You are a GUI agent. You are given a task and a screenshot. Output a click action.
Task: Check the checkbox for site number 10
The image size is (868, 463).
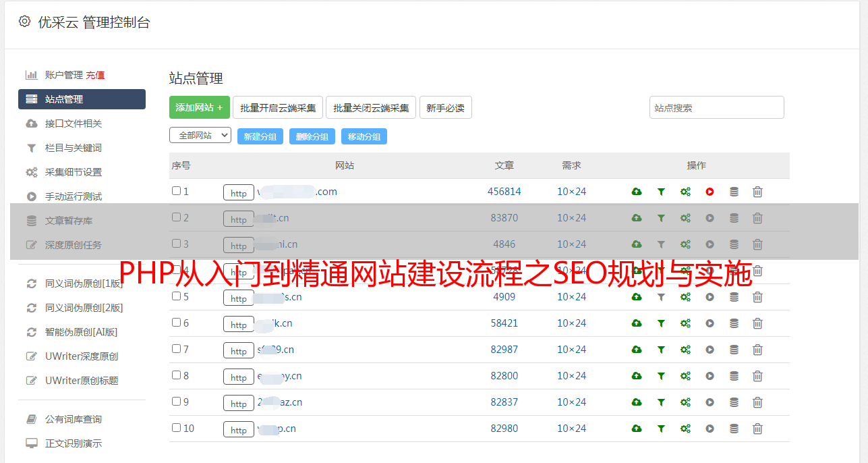pos(176,428)
